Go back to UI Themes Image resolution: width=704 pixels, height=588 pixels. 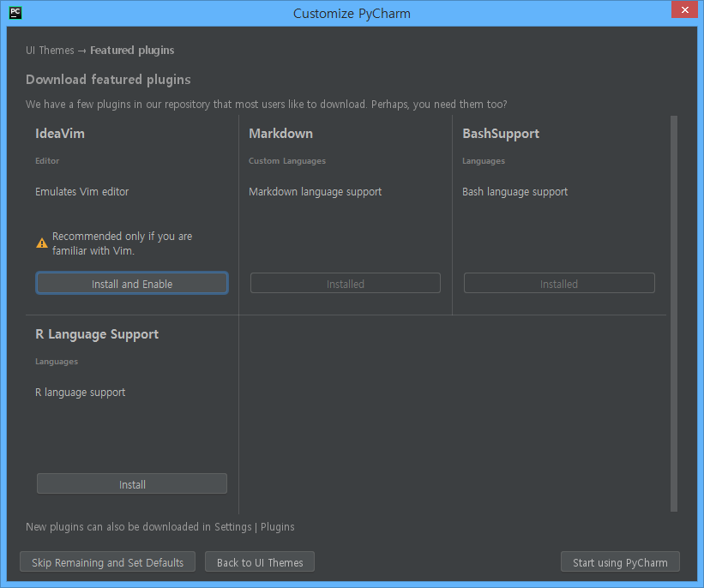pyautogui.click(x=260, y=562)
